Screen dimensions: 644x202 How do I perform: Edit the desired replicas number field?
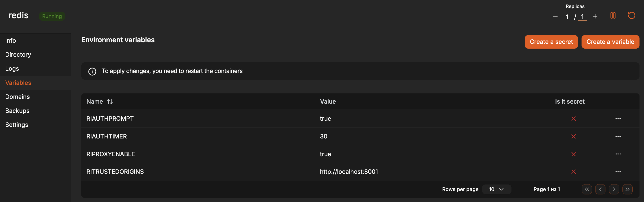click(582, 17)
